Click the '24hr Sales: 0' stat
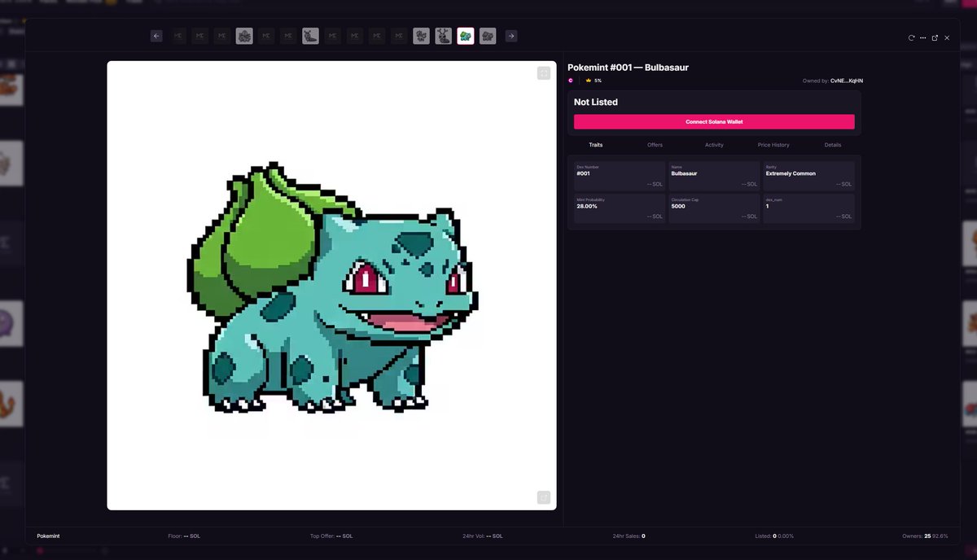The width and height of the screenshot is (977, 560). 629,536
